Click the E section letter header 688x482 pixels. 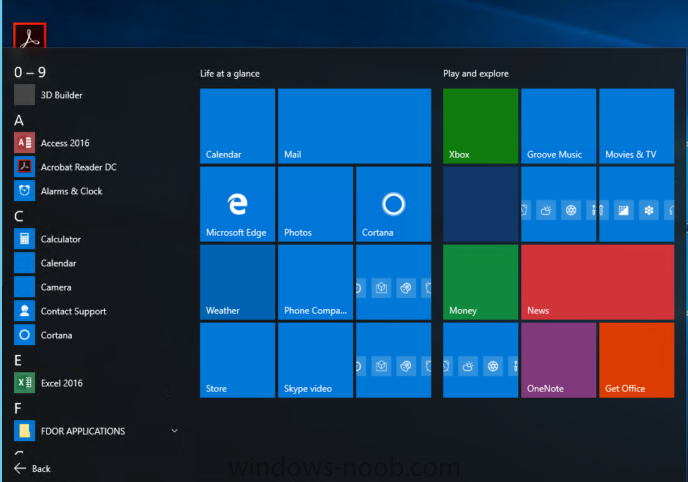click(18, 361)
